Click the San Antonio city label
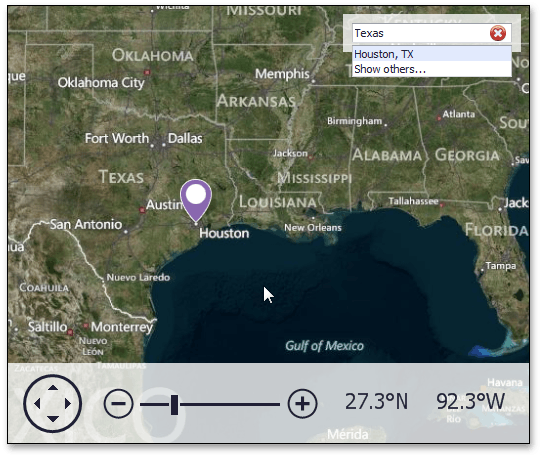The image size is (543, 459). click(x=86, y=224)
